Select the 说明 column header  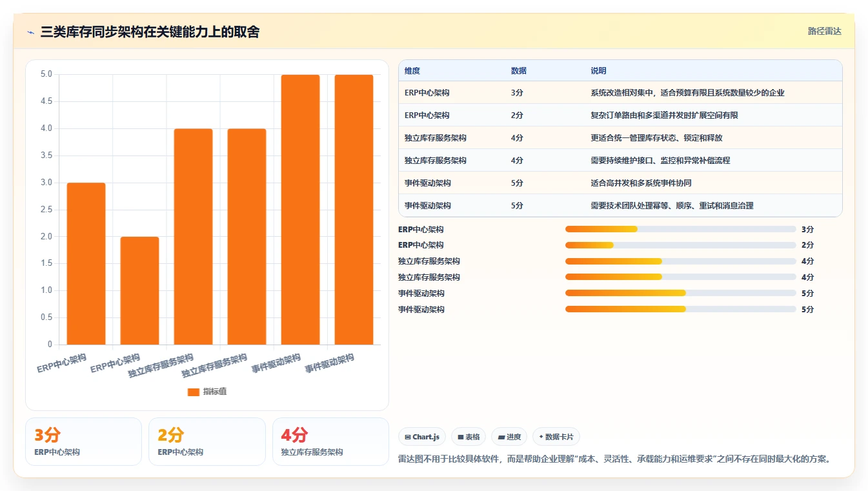click(x=598, y=71)
